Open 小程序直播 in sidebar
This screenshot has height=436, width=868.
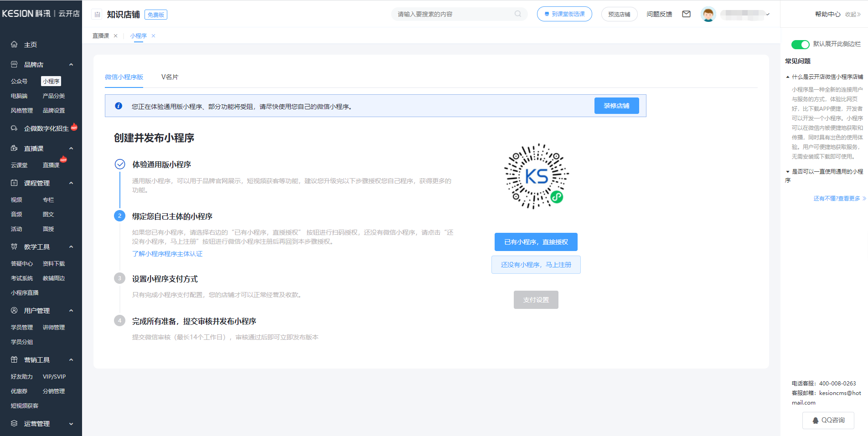(x=25, y=292)
